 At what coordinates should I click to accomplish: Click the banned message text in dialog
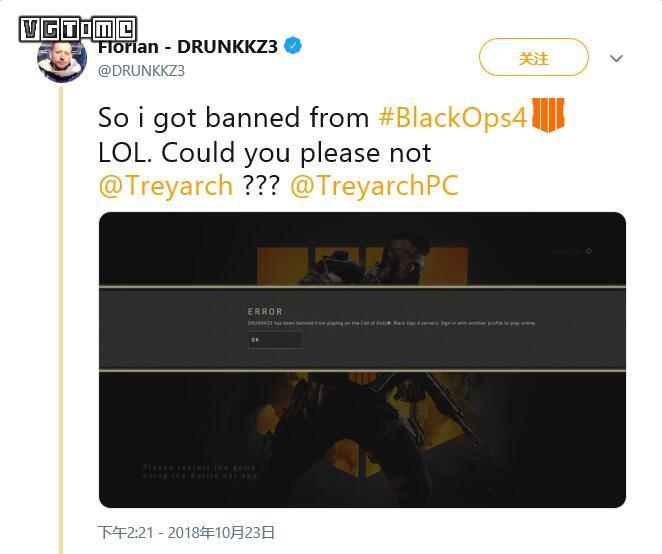(x=391, y=323)
